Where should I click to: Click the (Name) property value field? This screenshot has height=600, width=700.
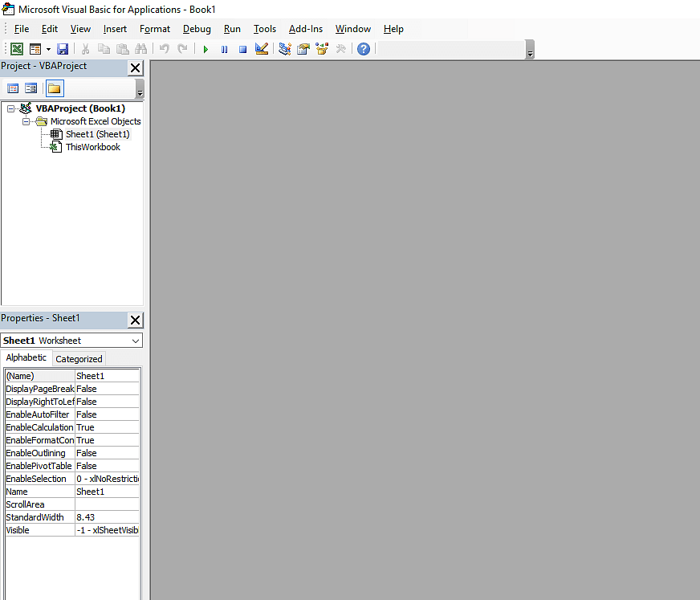pos(107,376)
